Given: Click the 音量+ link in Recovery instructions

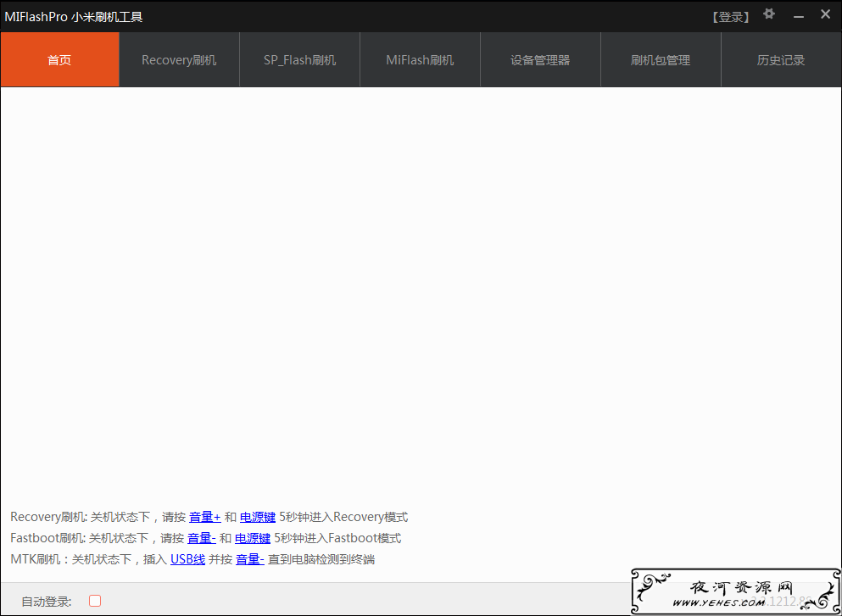Looking at the screenshot, I should tap(205, 517).
